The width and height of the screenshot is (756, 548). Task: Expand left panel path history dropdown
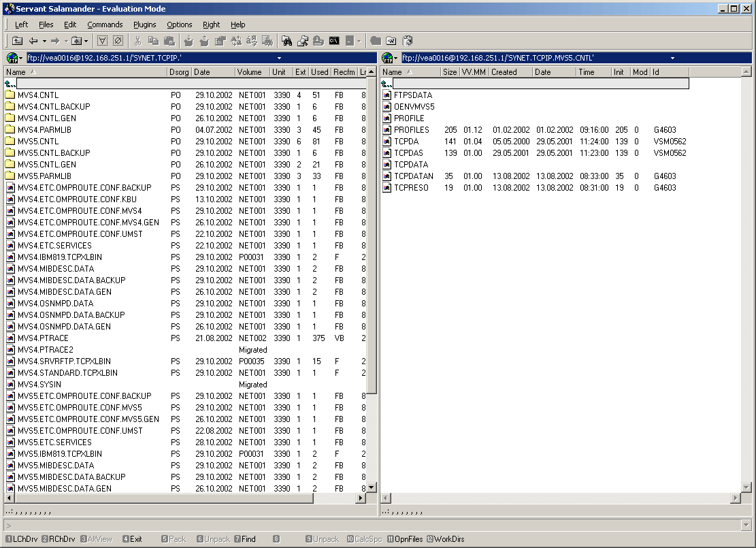279,59
